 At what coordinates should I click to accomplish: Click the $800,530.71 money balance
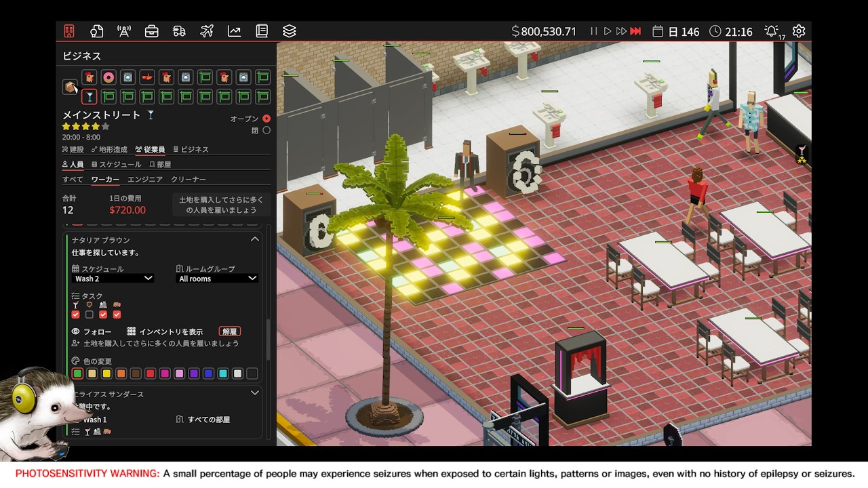pyautogui.click(x=544, y=31)
